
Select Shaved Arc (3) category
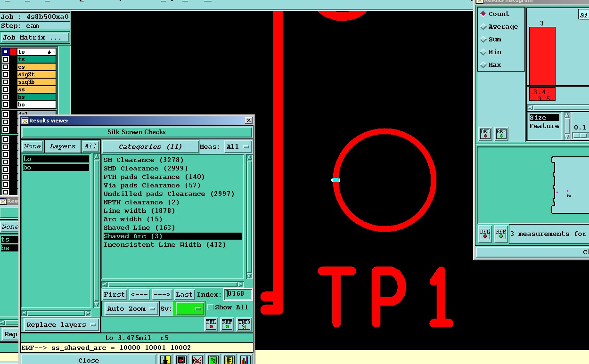(x=172, y=236)
